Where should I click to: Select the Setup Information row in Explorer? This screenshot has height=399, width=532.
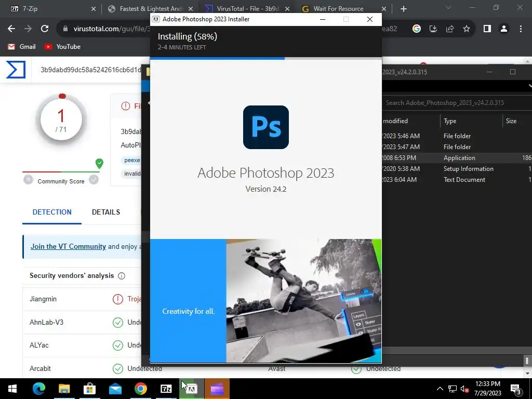tap(457, 169)
